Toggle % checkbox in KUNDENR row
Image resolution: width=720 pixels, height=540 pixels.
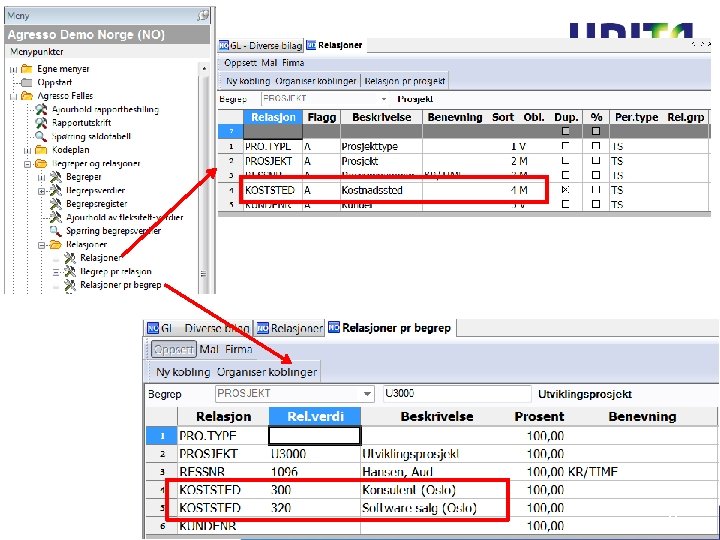pos(596,204)
